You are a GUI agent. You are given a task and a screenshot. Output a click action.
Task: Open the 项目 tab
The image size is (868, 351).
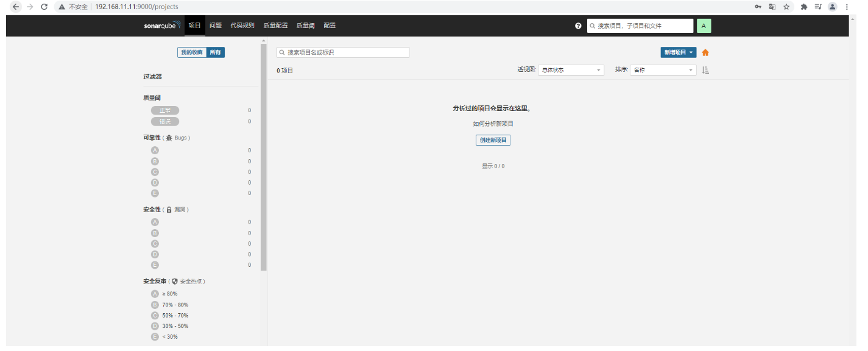pyautogui.click(x=194, y=26)
